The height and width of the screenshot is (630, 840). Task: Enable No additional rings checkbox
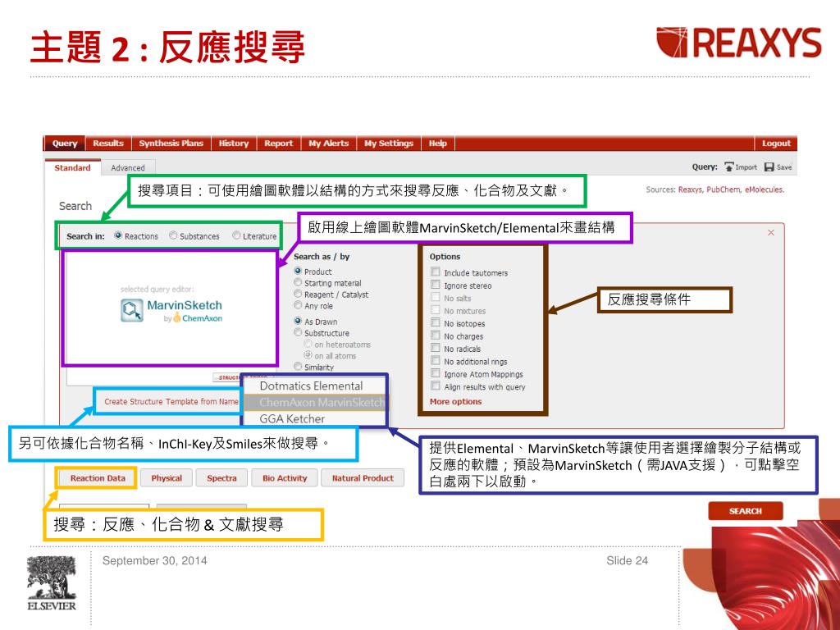tap(436, 361)
